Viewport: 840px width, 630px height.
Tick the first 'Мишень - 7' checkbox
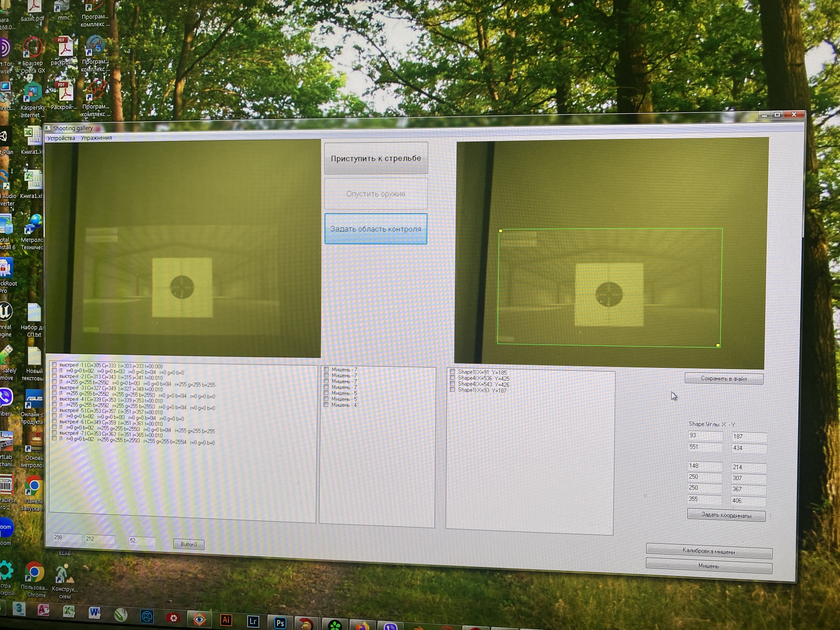pyautogui.click(x=327, y=369)
